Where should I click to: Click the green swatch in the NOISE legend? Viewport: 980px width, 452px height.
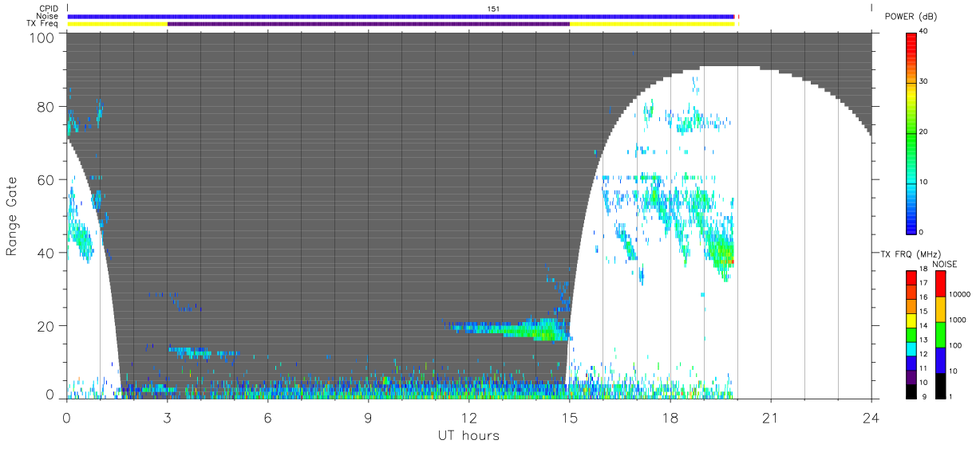coord(941,334)
